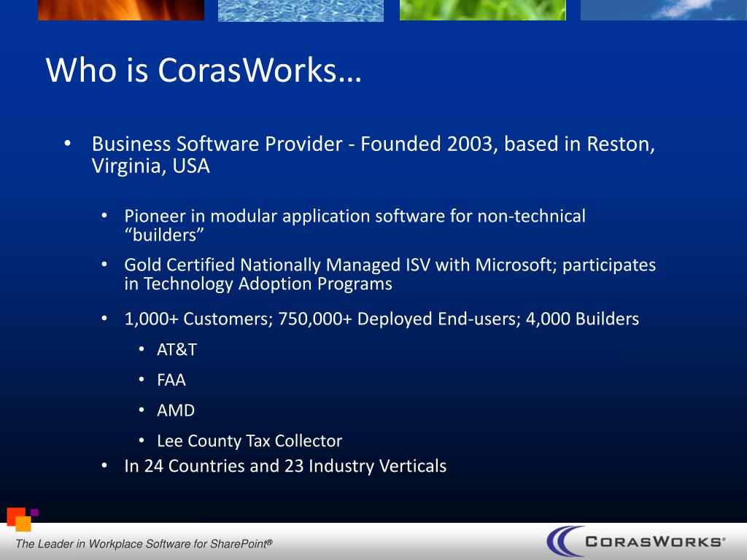Click the 'AMD' list item

tap(176, 411)
